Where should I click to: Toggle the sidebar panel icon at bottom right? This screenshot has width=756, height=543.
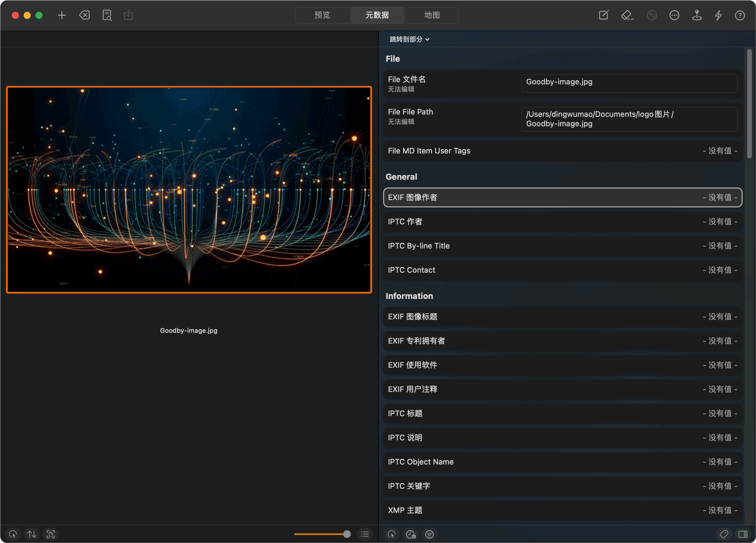(x=743, y=534)
